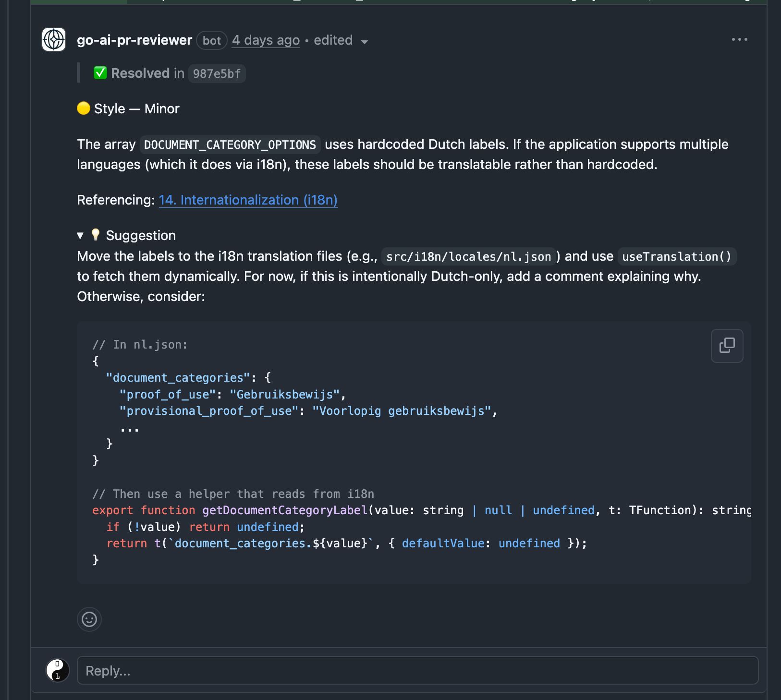This screenshot has width=781, height=700.
Task: Click the go-ai-pr-reviewer bot avatar
Action: pyautogui.click(x=53, y=39)
